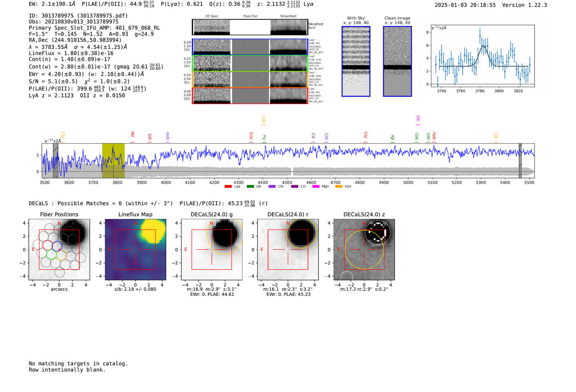This screenshot has height=392, width=576.
Task: Click the "2D Spec" column header
Action: coord(212,16)
